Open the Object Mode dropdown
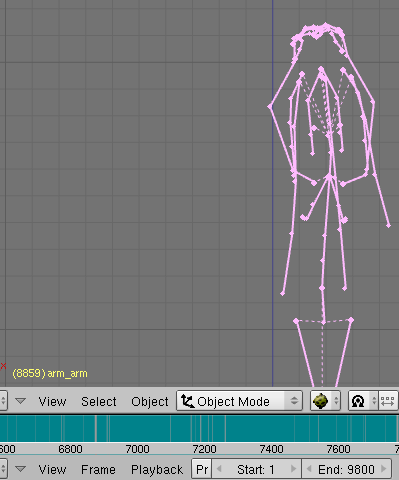This screenshot has width=399, height=480. pyautogui.click(x=239, y=401)
